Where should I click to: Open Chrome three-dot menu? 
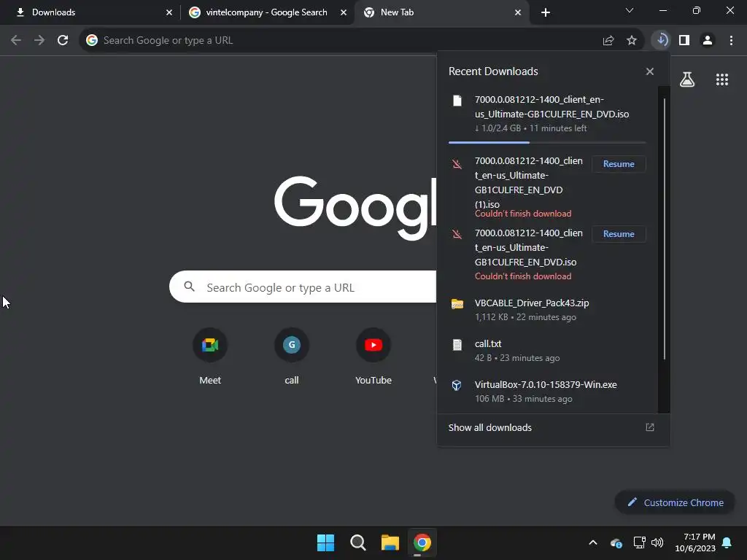coord(731,41)
